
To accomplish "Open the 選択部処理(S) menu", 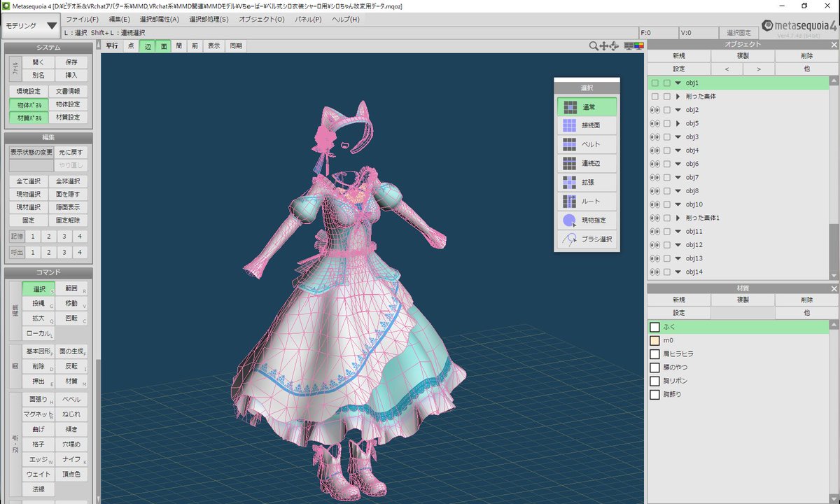I will (x=209, y=19).
